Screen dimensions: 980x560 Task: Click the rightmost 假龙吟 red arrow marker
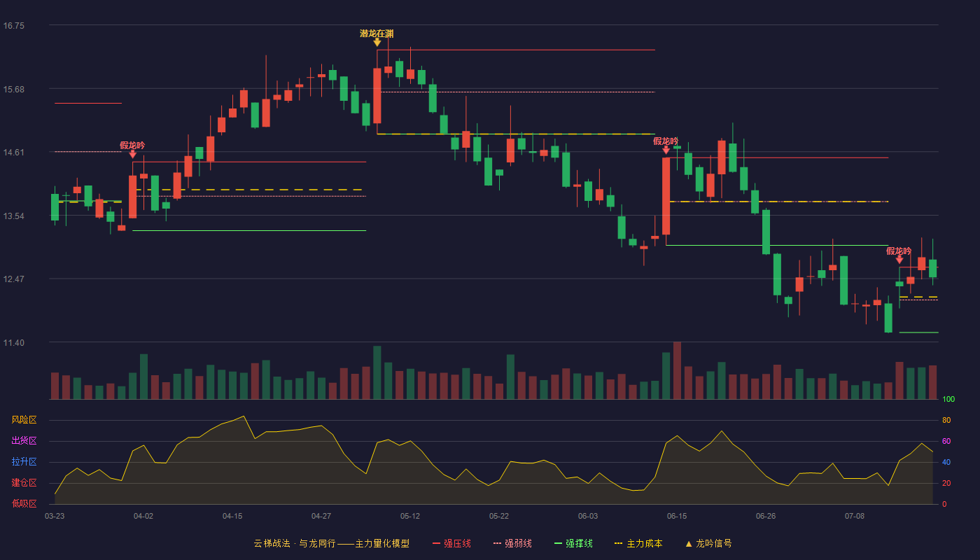pyautogui.click(x=899, y=260)
